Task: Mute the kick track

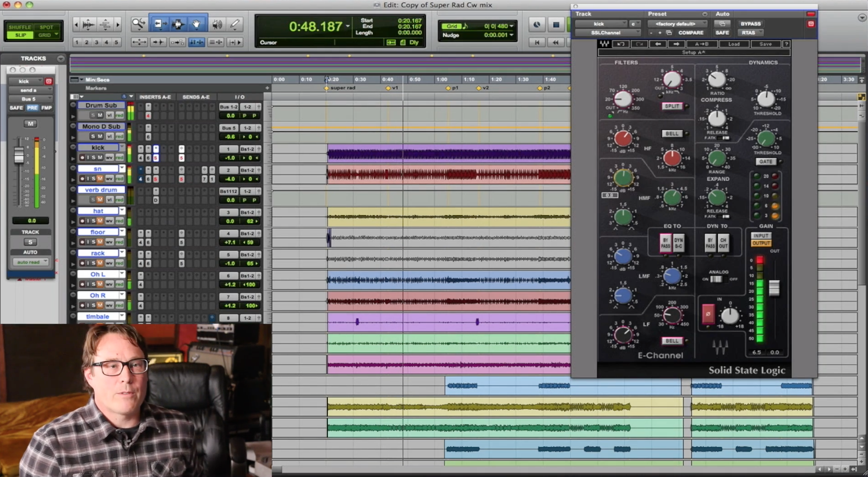Action: [100, 158]
